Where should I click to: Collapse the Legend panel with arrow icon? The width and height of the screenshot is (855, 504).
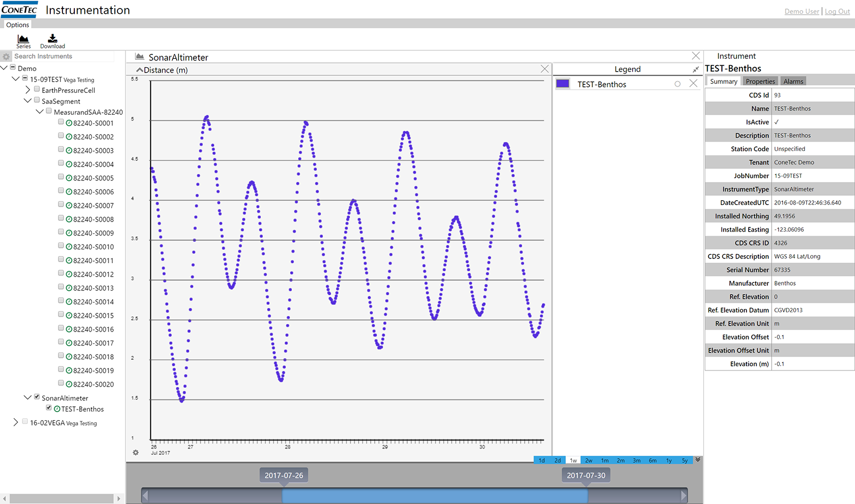click(x=695, y=69)
